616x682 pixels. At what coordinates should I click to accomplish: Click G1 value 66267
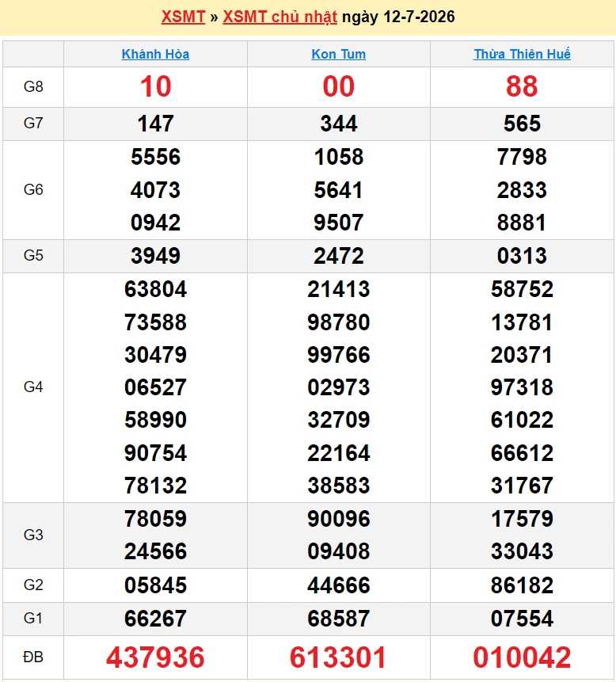(x=156, y=619)
